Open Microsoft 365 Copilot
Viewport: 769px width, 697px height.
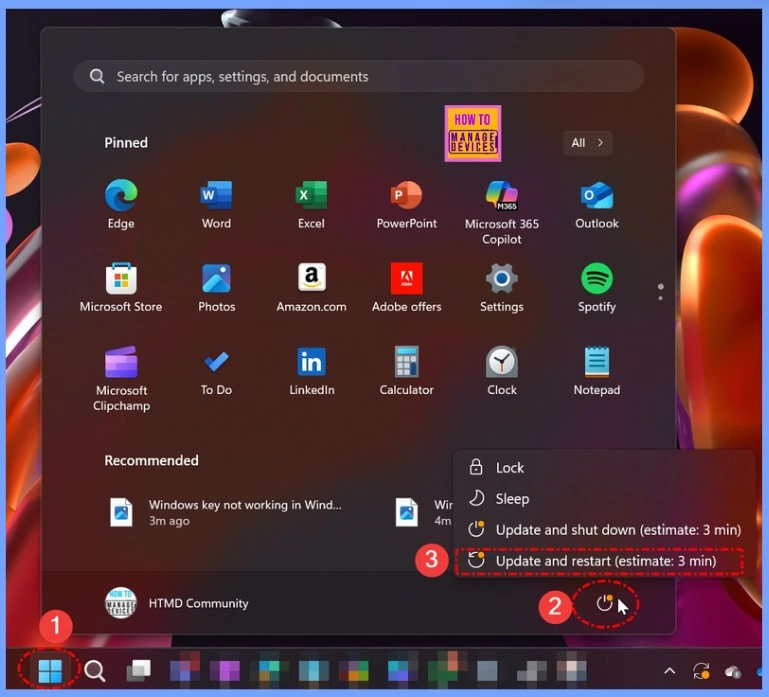[502, 212]
